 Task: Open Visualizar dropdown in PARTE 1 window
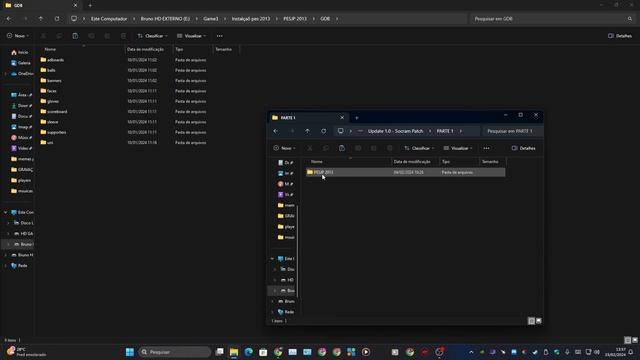[x=458, y=148]
